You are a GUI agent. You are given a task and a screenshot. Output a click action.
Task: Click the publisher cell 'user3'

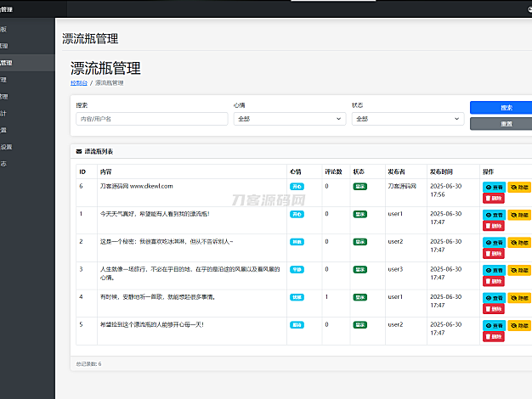tap(395, 269)
